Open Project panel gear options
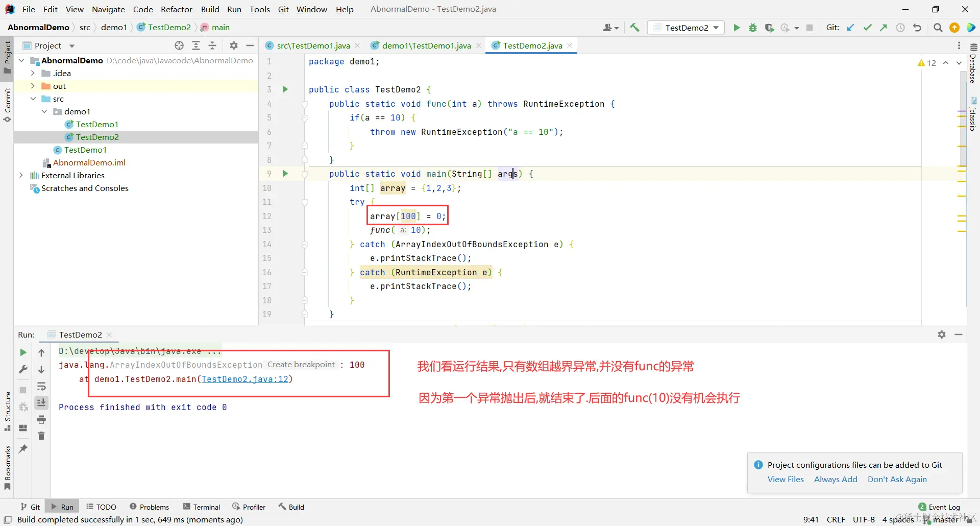The width and height of the screenshot is (980, 526). pos(234,45)
